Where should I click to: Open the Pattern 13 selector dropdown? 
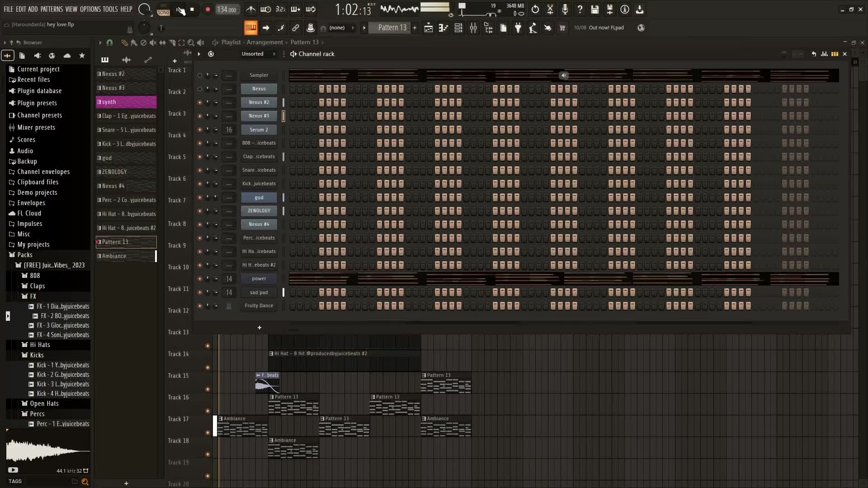pyautogui.click(x=392, y=28)
